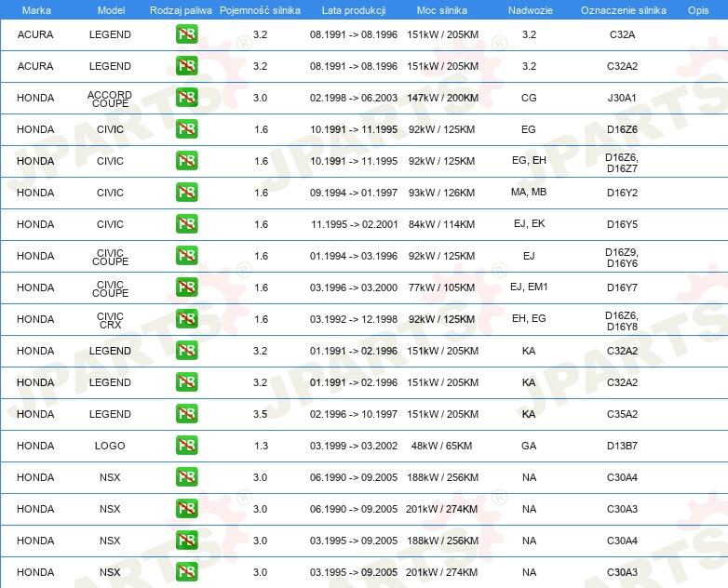The height and width of the screenshot is (588, 728).
Task: Click the production years '02.1998 -> 06.2003'
Action: (x=354, y=98)
